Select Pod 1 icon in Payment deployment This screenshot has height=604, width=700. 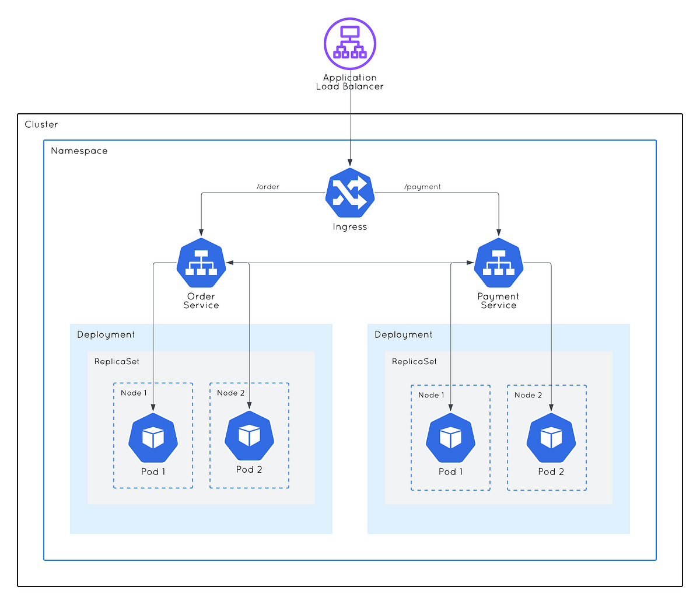[450, 438]
